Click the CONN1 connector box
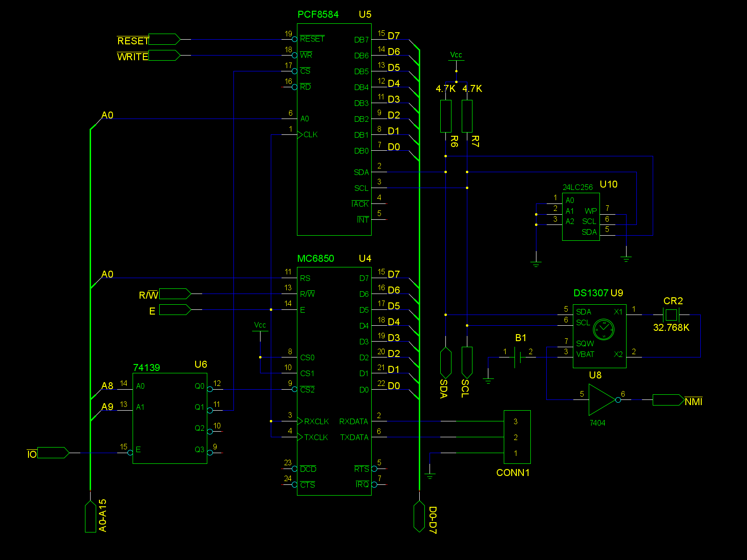 [x=517, y=437]
